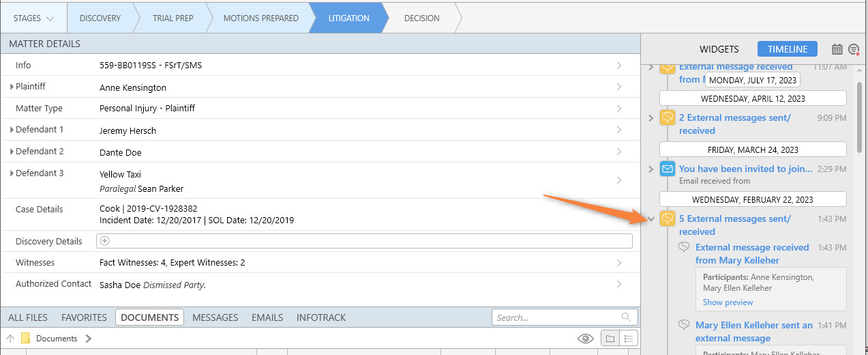Open 2 External messages sent/received link
This screenshot has width=868, height=355.
click(735, 124)
